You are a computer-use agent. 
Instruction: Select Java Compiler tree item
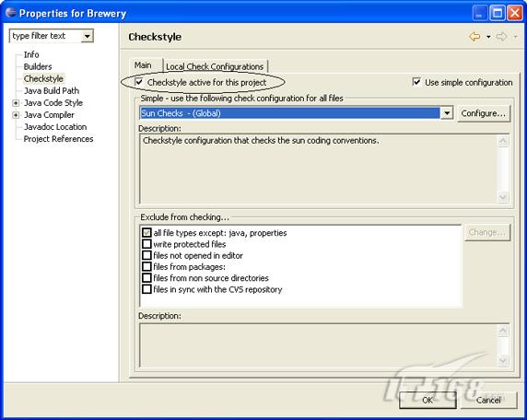coord(49,115)
